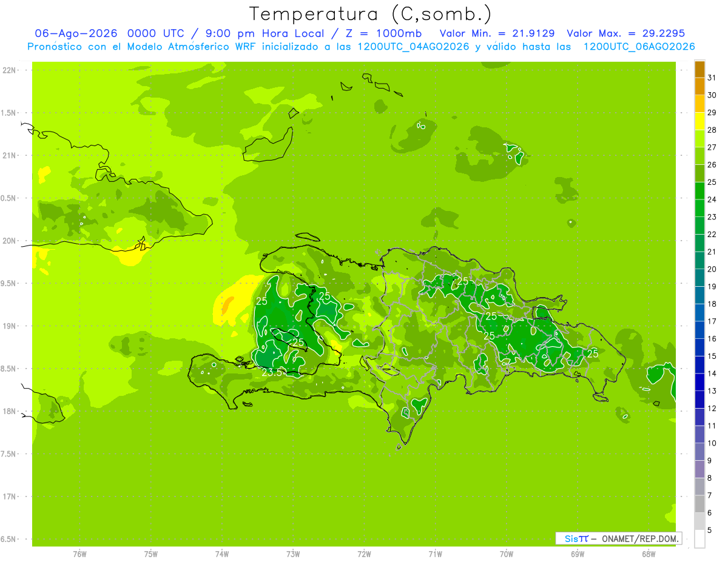Click the green legend swatch between 24 and 25
Viewport: 728px width, 562px height.
(x=699, y=191)
